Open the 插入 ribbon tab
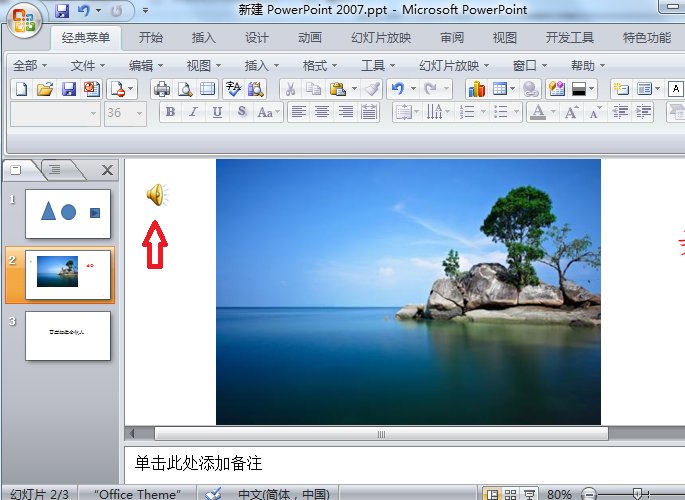The height and width of the screenshot is (500, 685). [204, 38]
